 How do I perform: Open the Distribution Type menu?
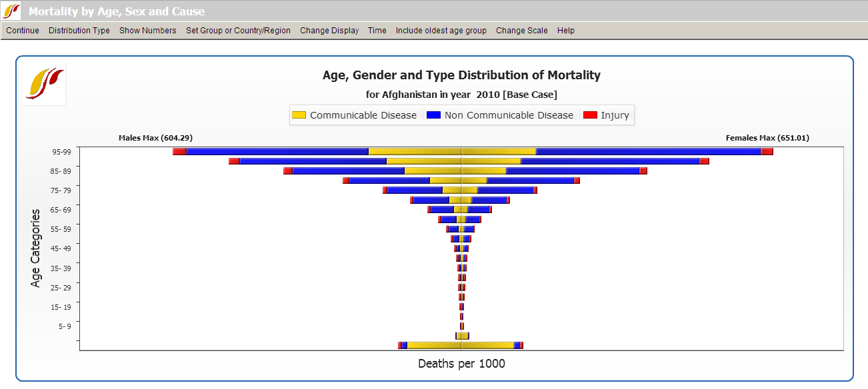pyautogui.click(x=79, y=30)
